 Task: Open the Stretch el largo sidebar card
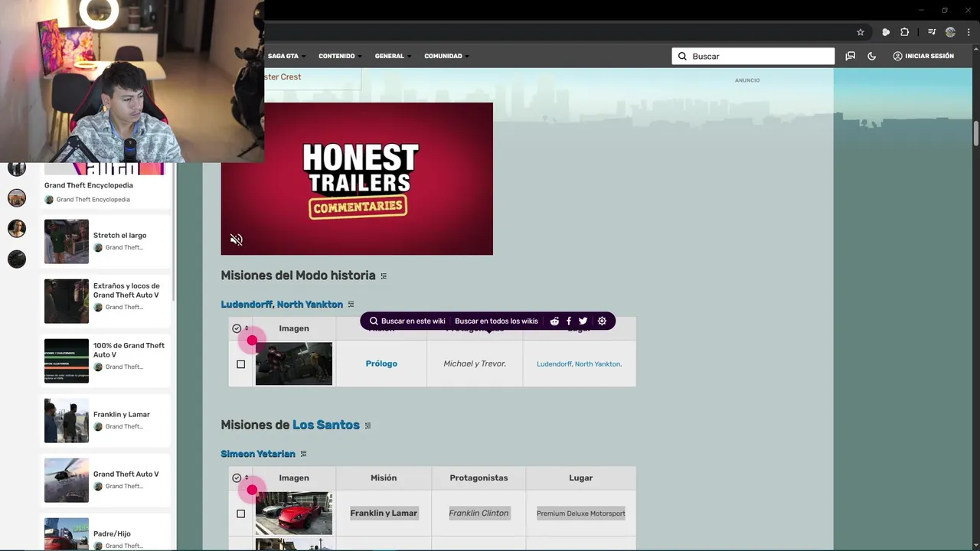[106, 241]
